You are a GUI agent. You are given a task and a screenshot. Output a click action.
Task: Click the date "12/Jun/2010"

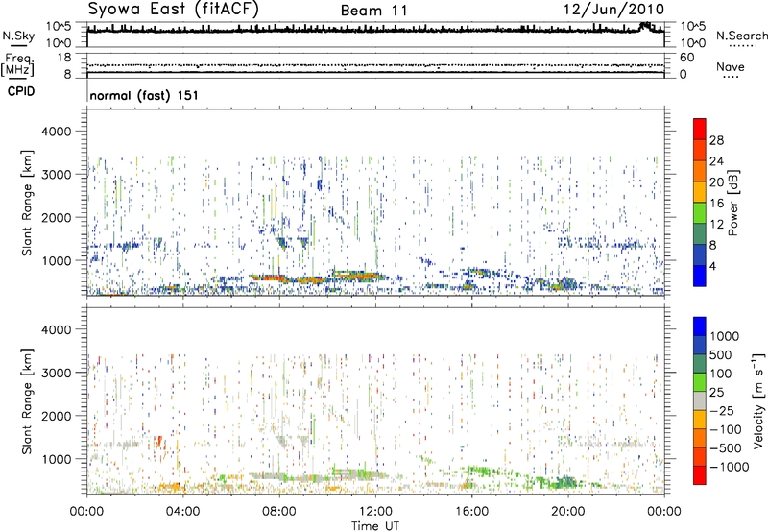pyautogui.click(x=613, y=10)
